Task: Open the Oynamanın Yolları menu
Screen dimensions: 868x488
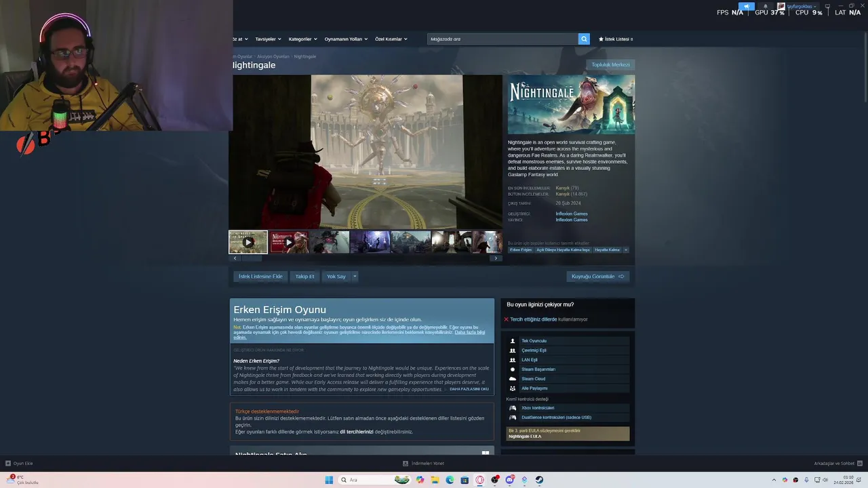Action: pyautogui.click(x=346, y=39)
